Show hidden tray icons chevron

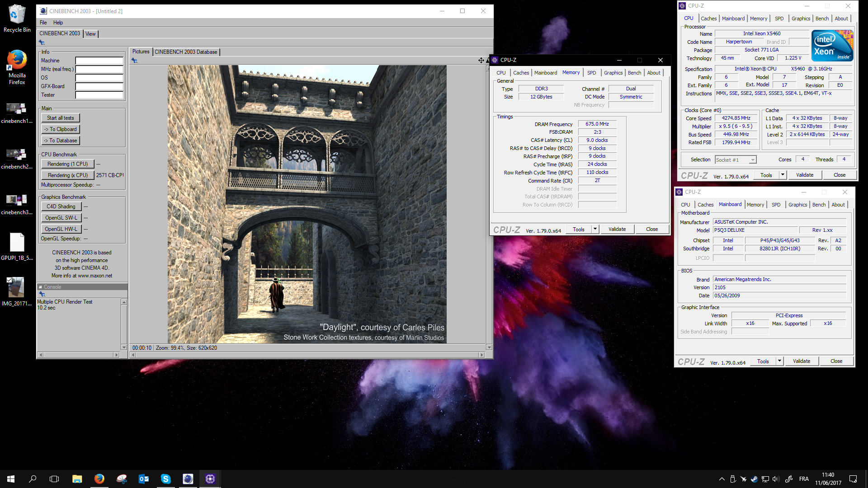[x=722, y=479]
